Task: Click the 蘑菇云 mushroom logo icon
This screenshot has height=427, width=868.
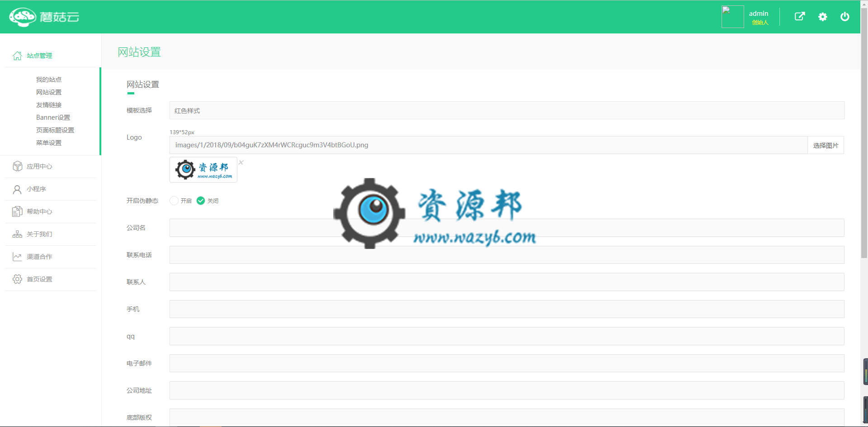Action: 22,17
